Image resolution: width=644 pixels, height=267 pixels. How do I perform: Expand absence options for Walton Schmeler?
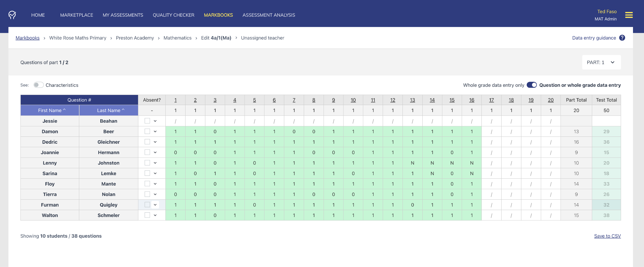[155, 215]
